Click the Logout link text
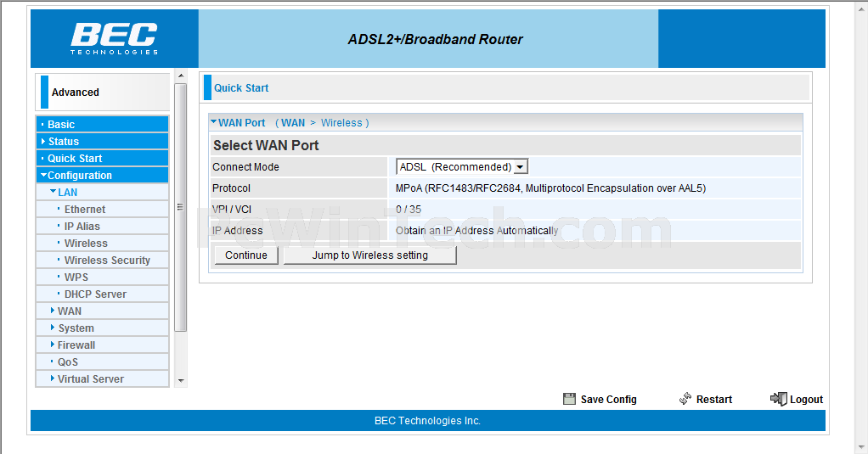This screenshot has height=454, width=868. point(807,399)
